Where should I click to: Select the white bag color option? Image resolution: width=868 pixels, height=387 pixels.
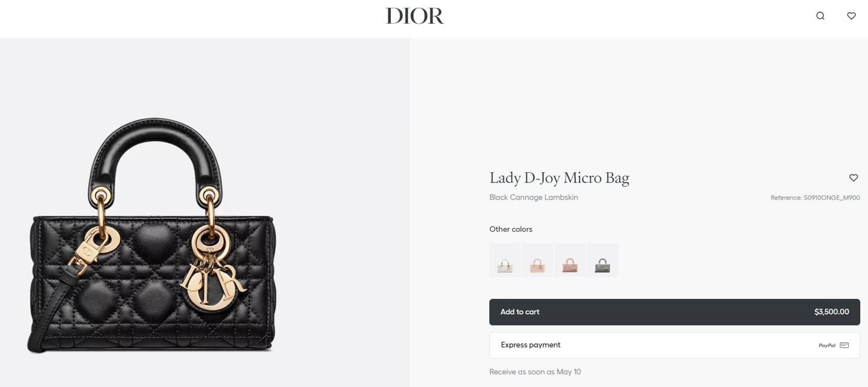point(505,260)
